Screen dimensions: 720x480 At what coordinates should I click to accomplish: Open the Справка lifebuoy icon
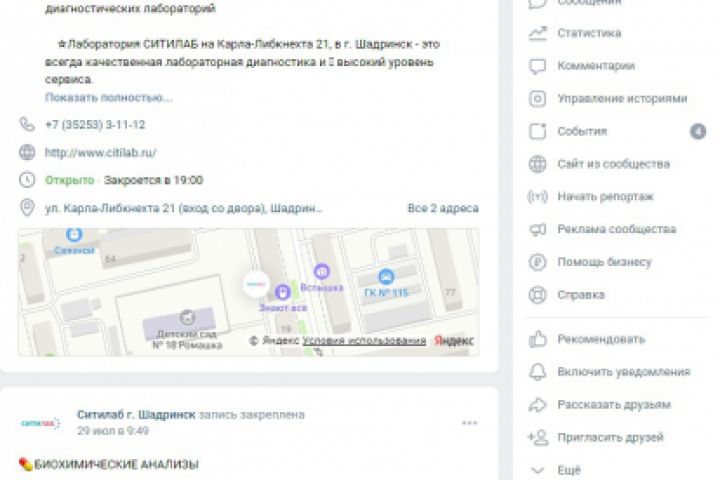(x=537, y=294)
